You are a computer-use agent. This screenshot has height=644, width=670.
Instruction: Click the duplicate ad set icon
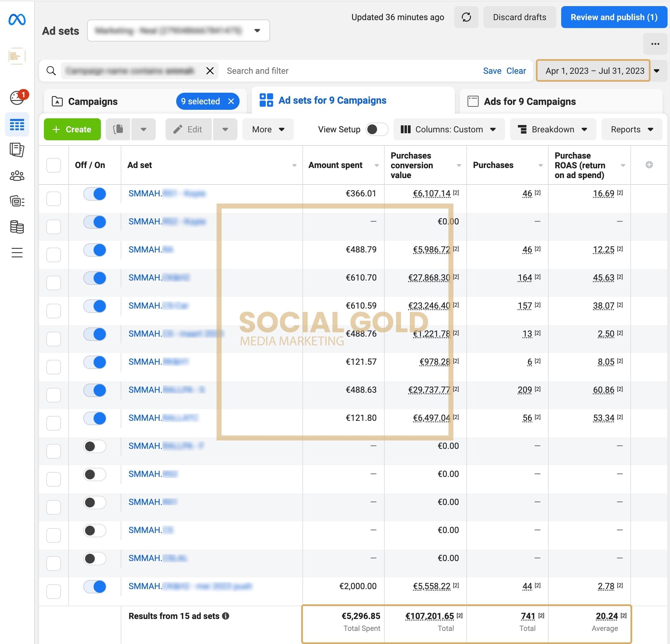coord(118,129)
